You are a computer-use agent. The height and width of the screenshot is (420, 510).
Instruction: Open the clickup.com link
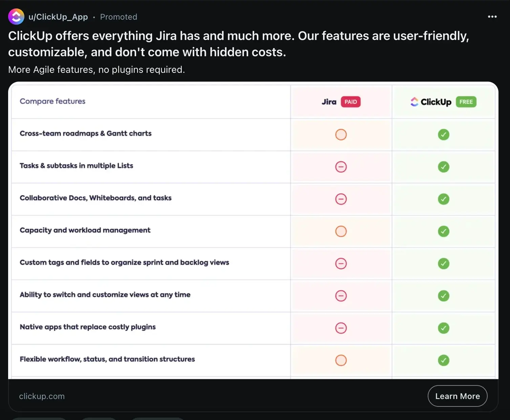pos(42,396)
